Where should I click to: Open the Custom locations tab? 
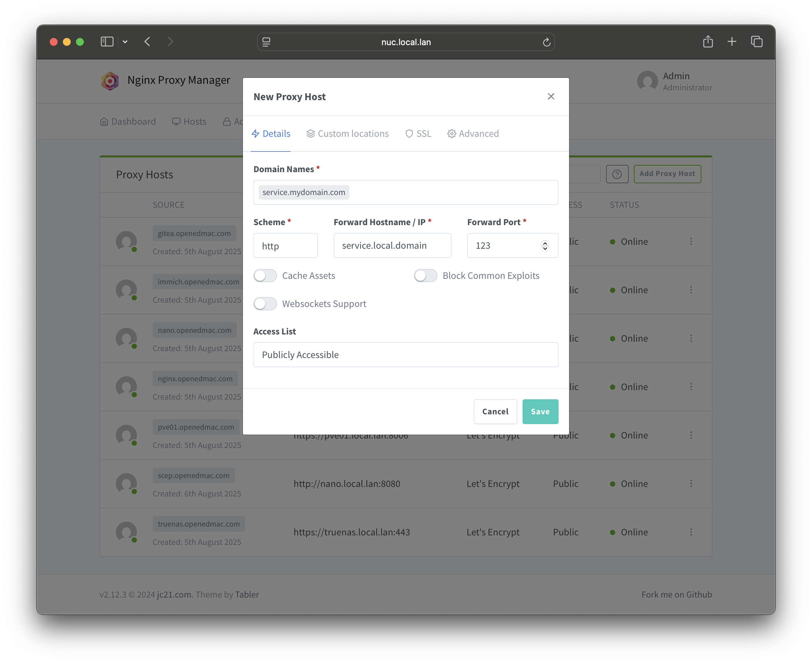click(x=347, y=134)
